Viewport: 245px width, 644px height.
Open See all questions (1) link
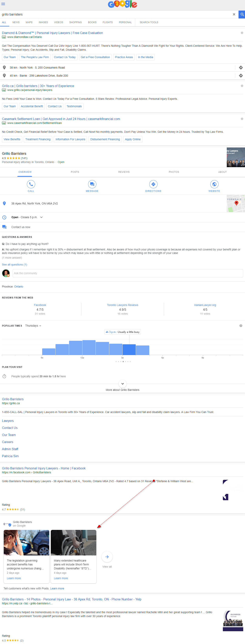(x=15, y=265)
